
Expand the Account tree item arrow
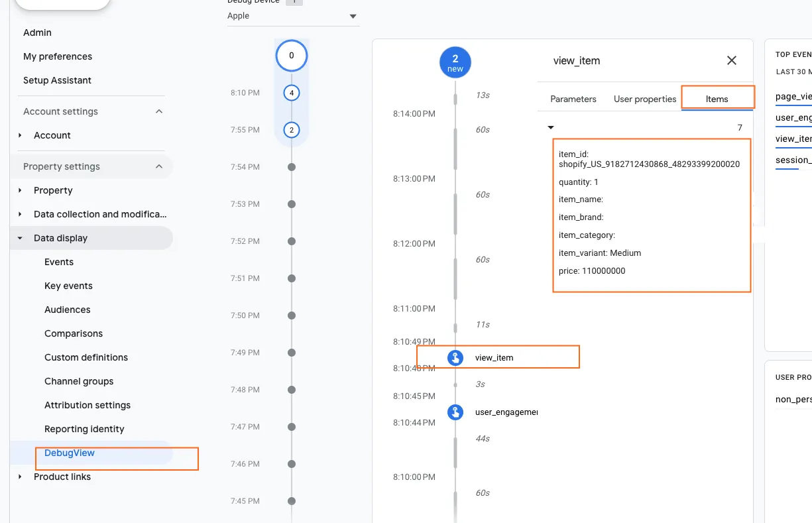[x=21, y=135]
